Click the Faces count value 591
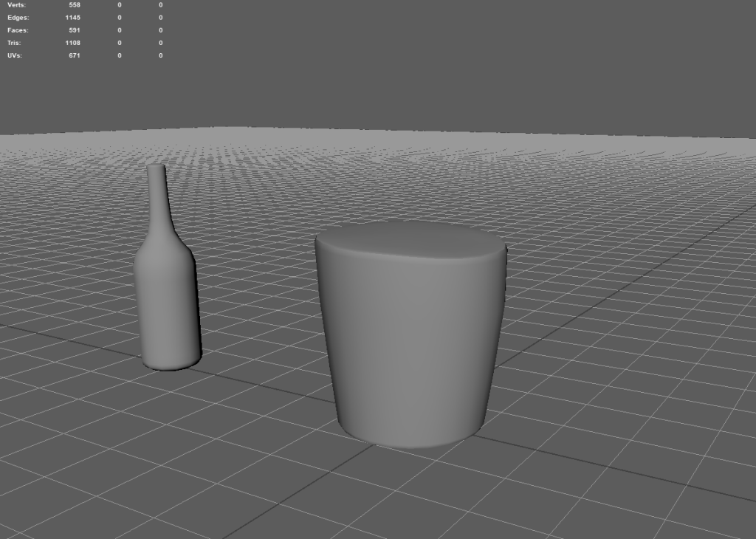756x539 pixels. point(74,30)
